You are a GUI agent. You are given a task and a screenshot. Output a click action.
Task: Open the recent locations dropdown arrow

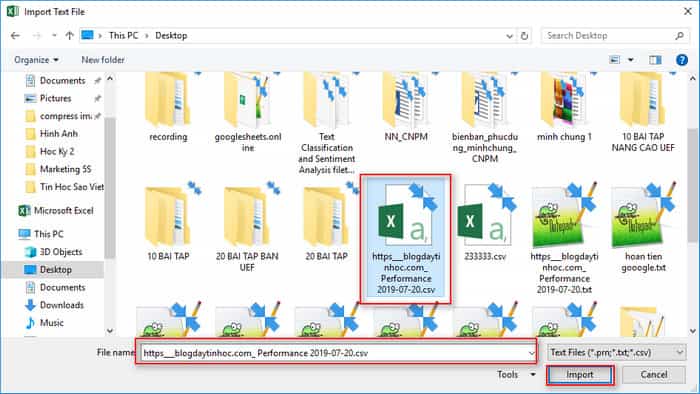[x=54, y=36]
